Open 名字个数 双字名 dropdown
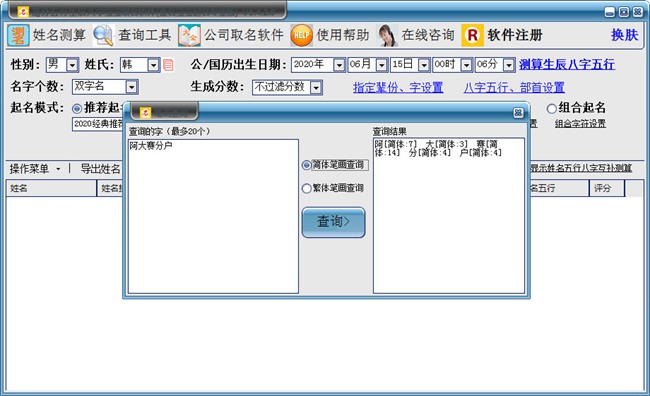Viewport: 650px width, 396px height. click(131, 87)
